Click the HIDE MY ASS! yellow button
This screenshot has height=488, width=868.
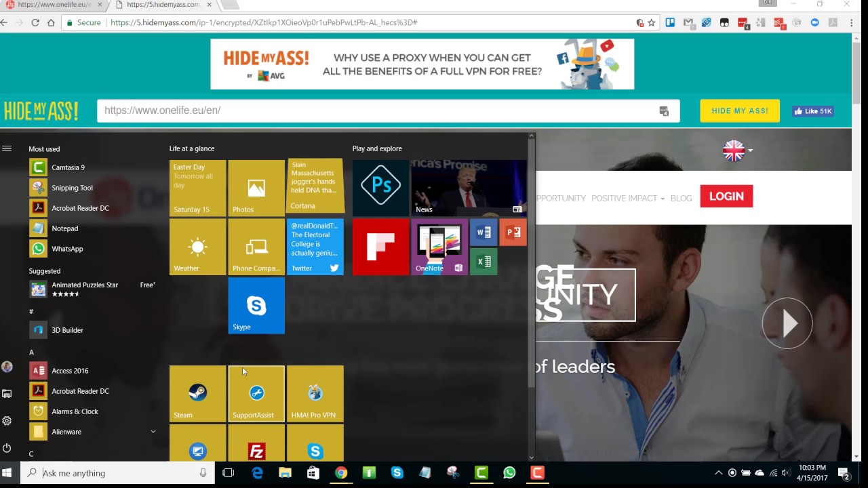point(740,110)
